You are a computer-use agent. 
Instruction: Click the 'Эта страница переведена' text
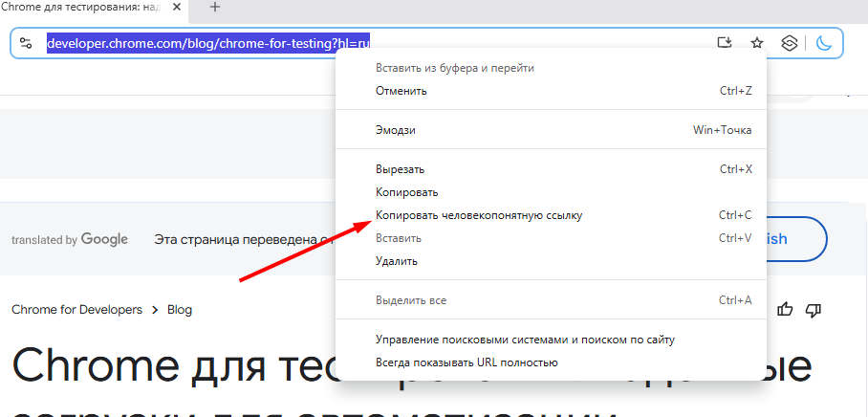pos(243,240)
